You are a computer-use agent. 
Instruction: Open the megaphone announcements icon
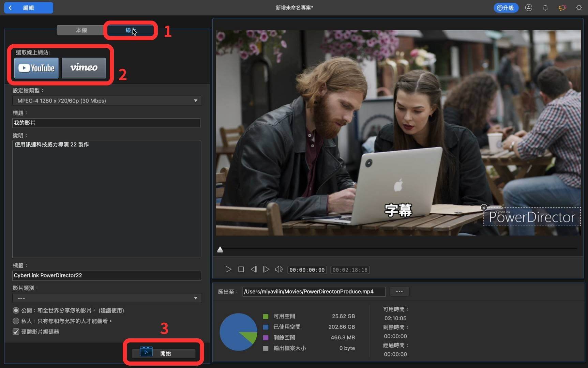pyautogui.click(x=562, y=7)
